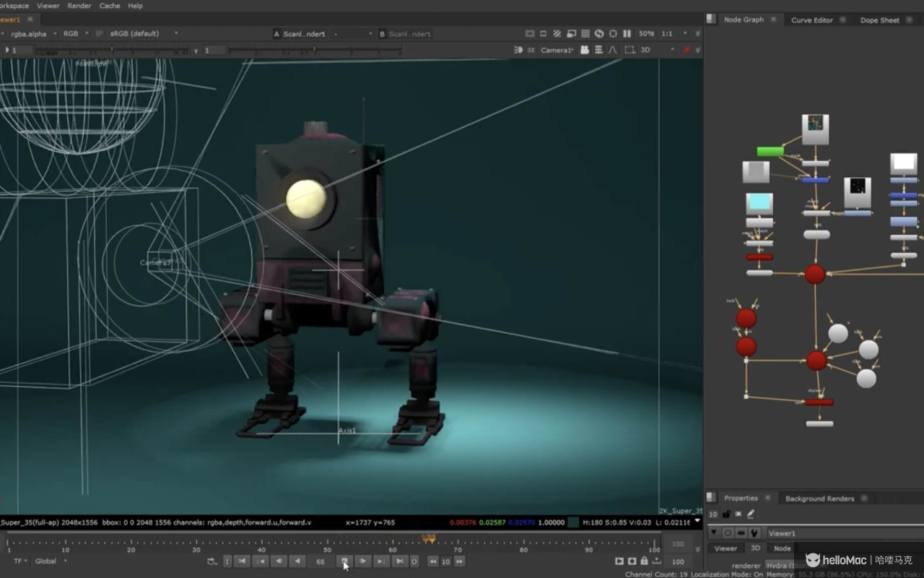This screenshot has width=924, height=578.
Task: Click the overlapping rectangles downscale icon
Action: tap(571, 33)
